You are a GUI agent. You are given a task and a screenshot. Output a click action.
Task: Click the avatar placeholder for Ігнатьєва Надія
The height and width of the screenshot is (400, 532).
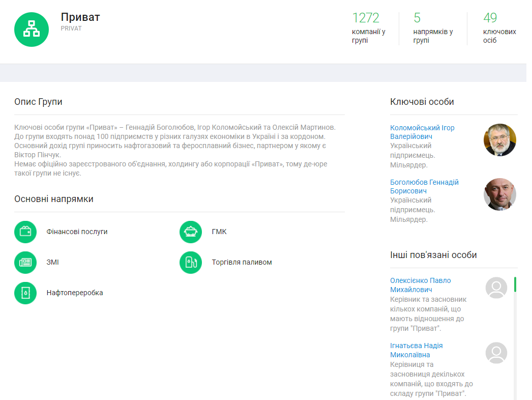(496, 353)
